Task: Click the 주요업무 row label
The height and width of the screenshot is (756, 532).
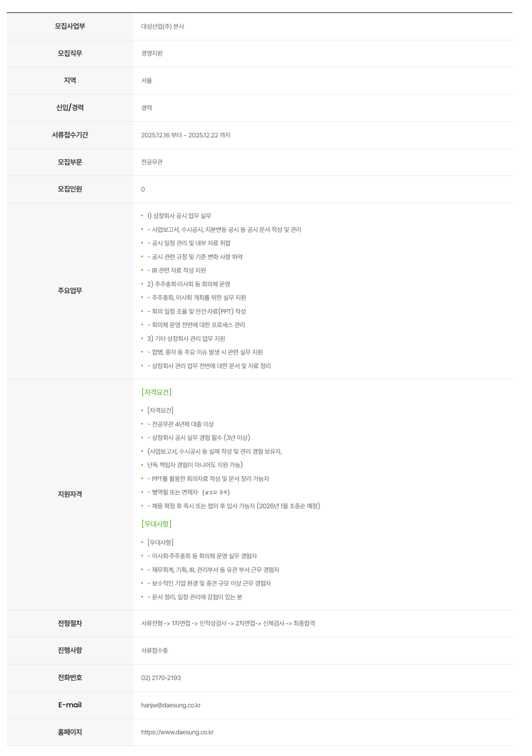Action: click(70, 290)
